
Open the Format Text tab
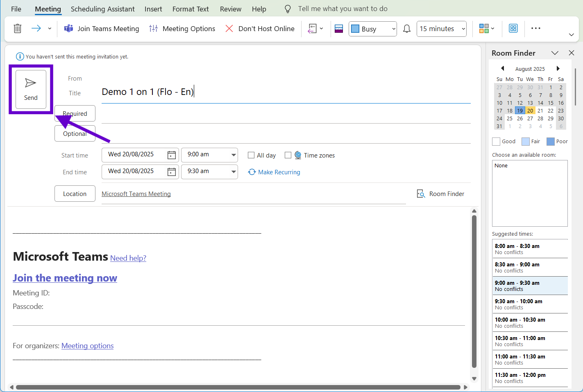click(191, 9)
